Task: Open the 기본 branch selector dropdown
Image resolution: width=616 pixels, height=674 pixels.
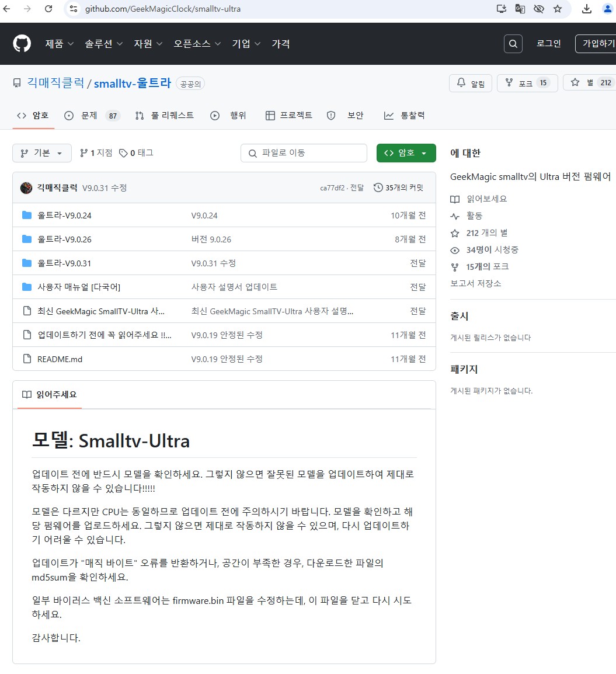Action: (41, 153)
